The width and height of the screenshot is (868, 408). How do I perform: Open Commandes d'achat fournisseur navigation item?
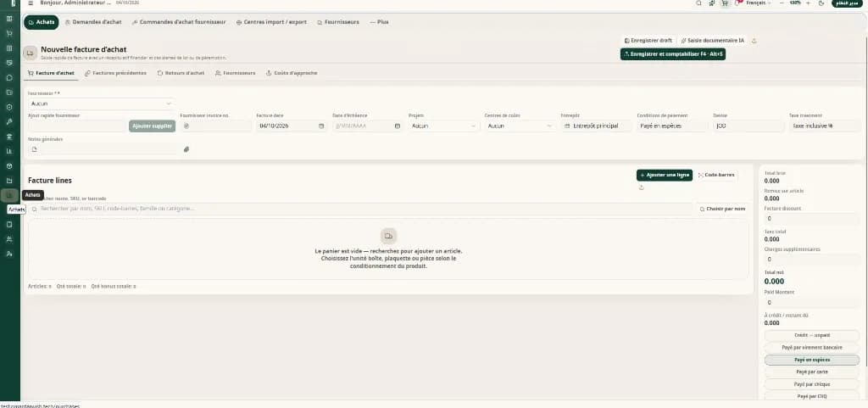click(x=179, y=22)
